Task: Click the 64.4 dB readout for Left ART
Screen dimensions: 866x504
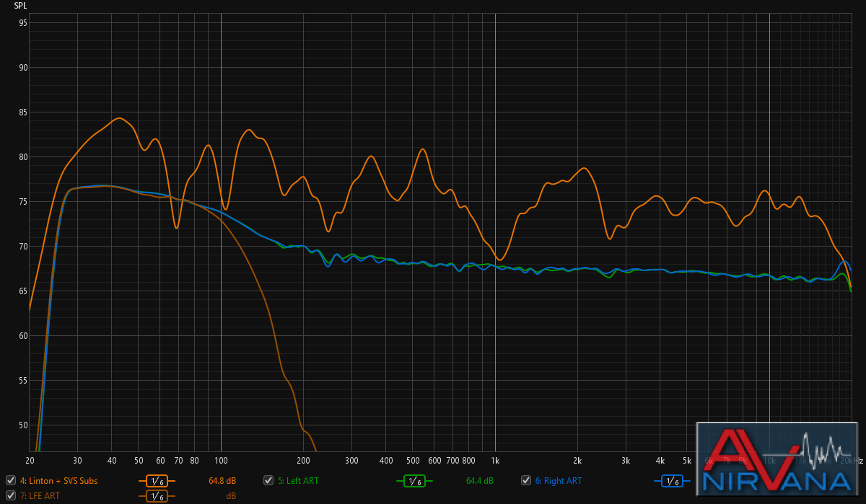Action: coord(480,480)
